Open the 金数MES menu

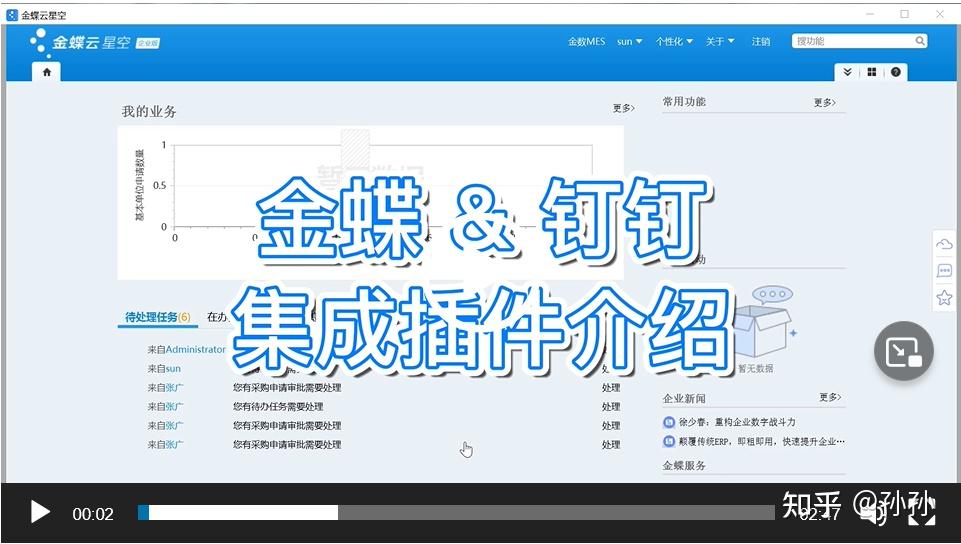coord(586,42)
